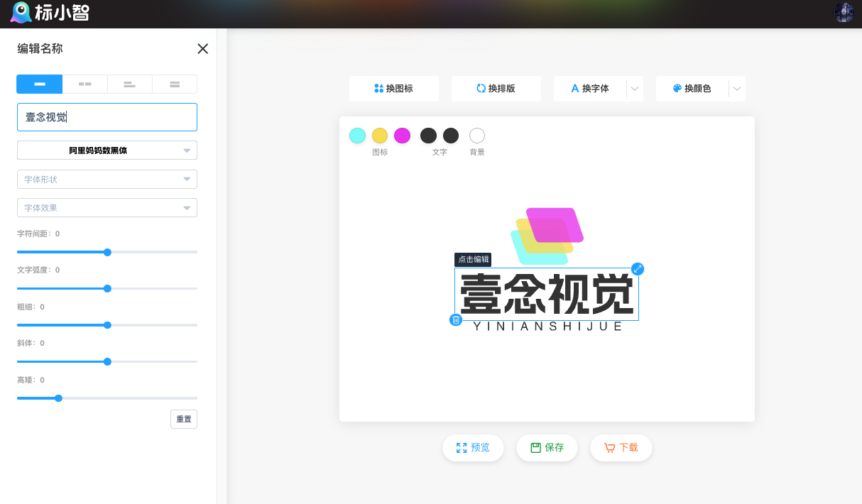Click the 预览 preview icon button
862x504 pixels.
(x=462, y=448)
